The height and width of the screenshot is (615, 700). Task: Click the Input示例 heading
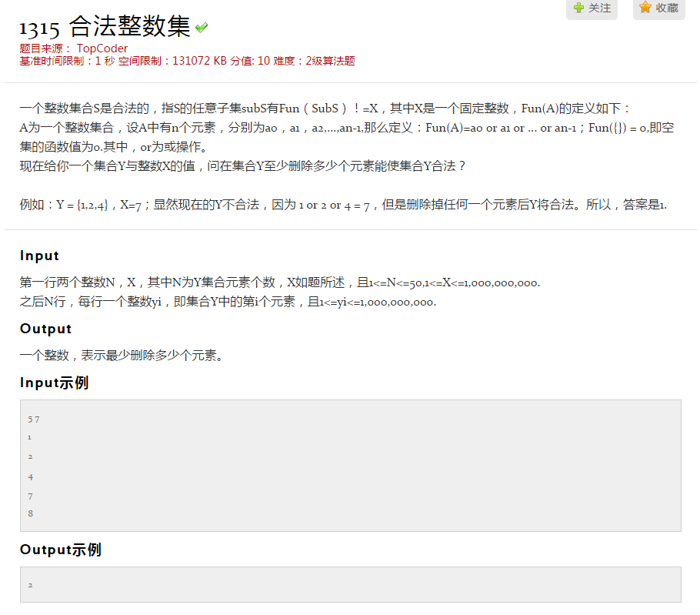pos(54,383)
